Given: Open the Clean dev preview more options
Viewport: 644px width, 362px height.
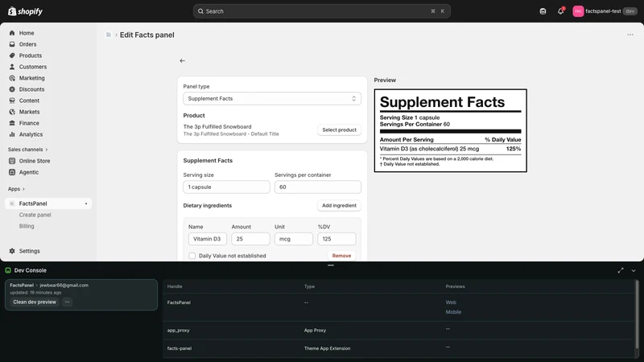Looking at the screenshot, I should (x=67, y=302).
